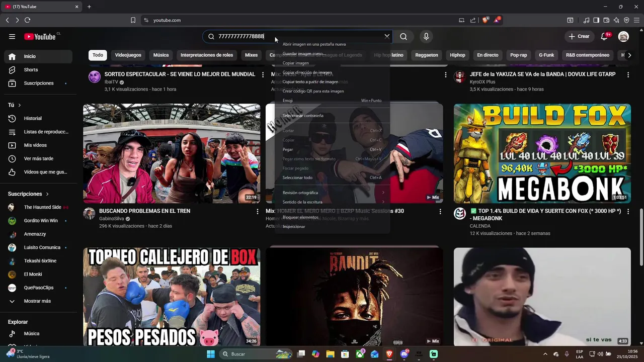
Task: Choose Emoji in context menu
Action: click(333, 101)
